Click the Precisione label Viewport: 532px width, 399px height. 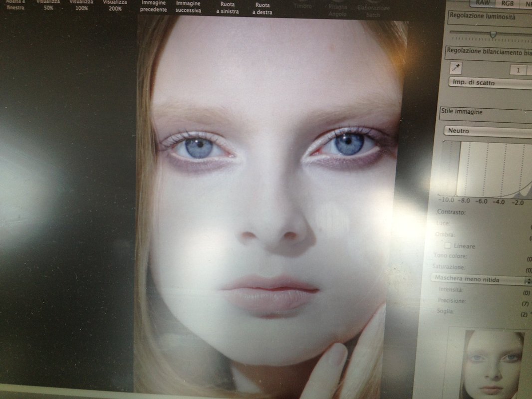coord(452,300)
